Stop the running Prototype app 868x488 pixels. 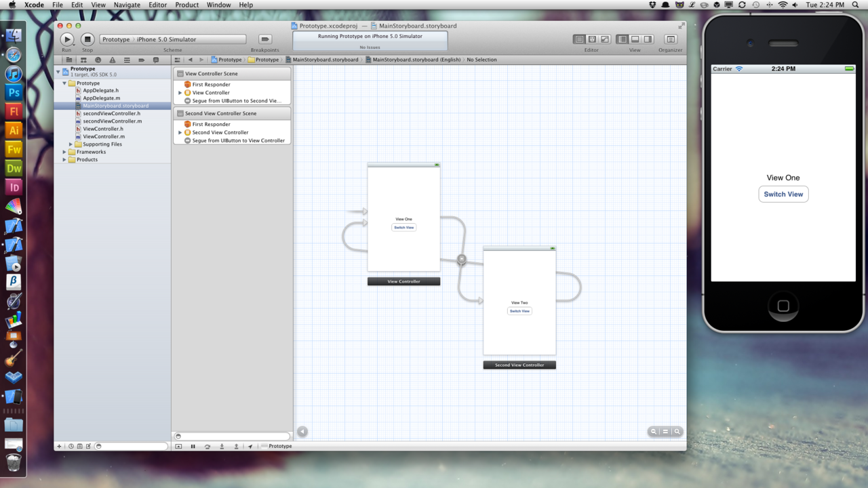click(x=87, y=39)
